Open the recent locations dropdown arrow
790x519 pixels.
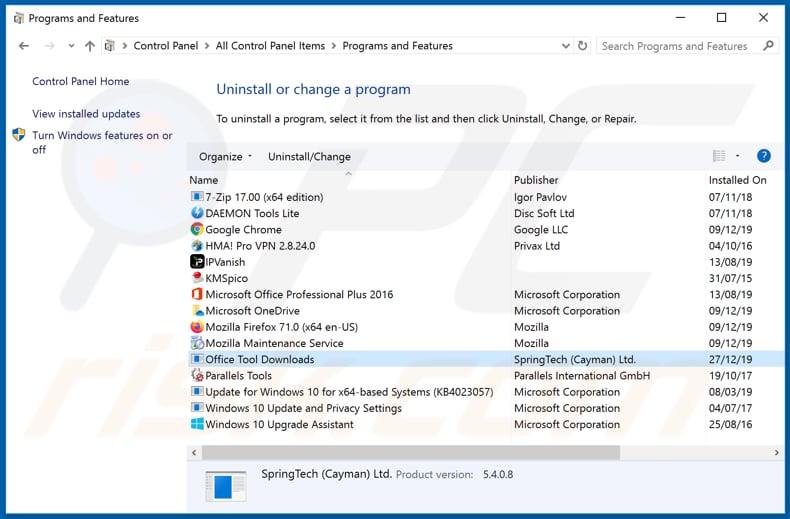click(71, 46)
